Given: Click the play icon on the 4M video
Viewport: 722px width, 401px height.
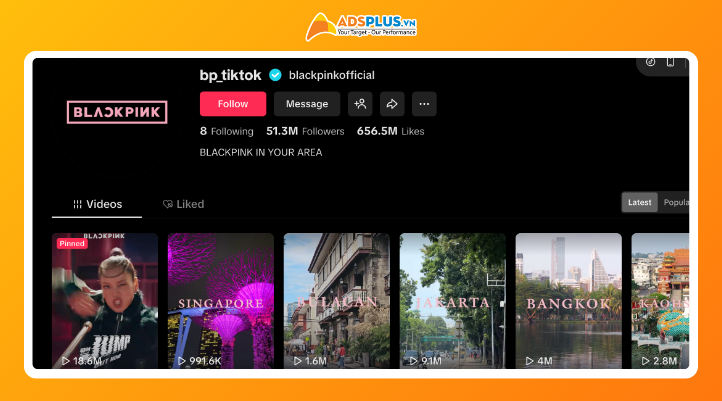Looking at the screenshot, I should tap(530, 361).
